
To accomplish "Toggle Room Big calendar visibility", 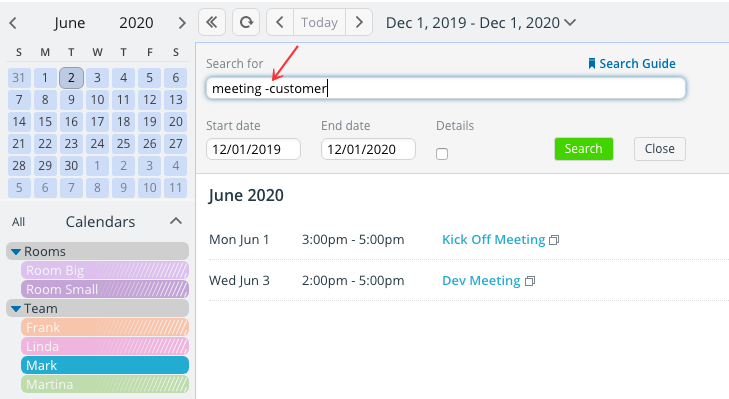I will pos(105,270).
